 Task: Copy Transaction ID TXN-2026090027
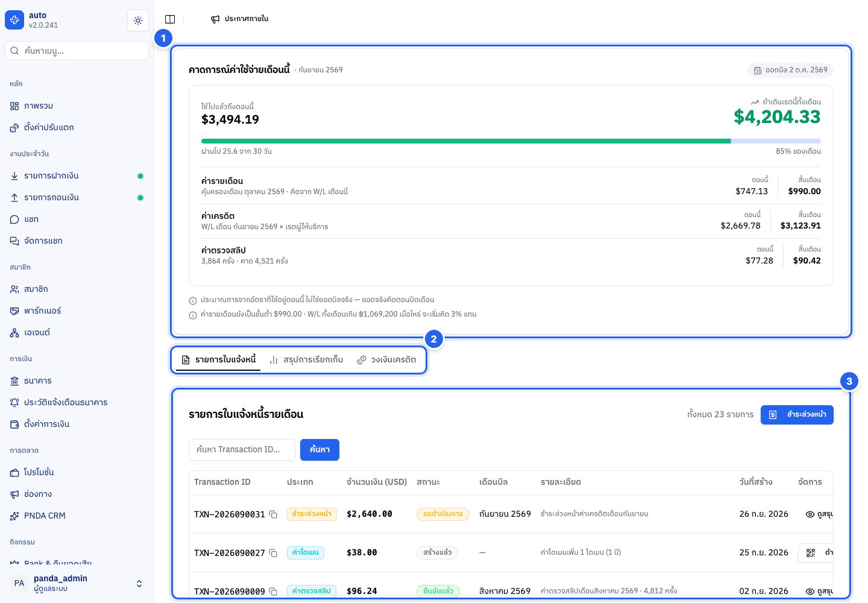coord(273,553)
